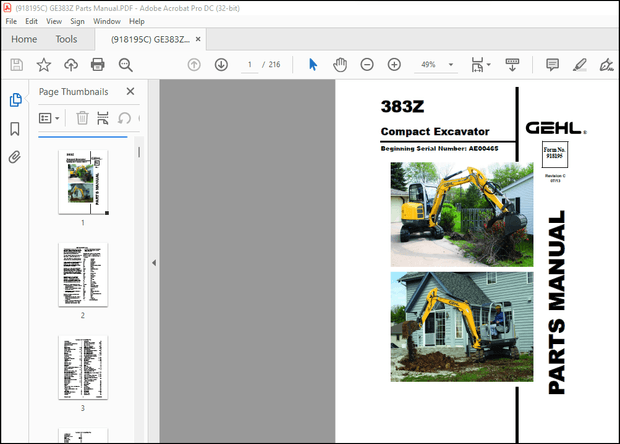Select page 2 thumbnail

(83, 274)
